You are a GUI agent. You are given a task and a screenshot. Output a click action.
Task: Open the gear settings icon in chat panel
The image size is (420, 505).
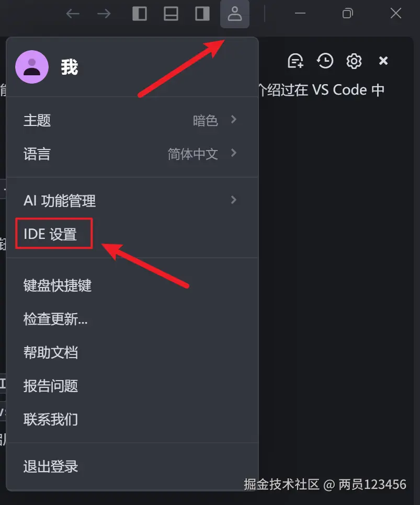354,61
